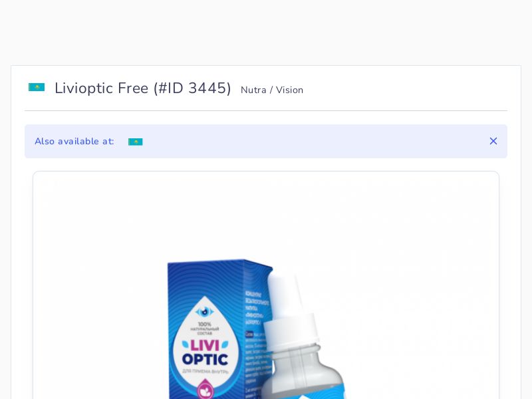Image resolution: width=532 pixels, height=399 pixels.
Task: Click the glass body of the dropper bottle
Action: tap(302, 373)
